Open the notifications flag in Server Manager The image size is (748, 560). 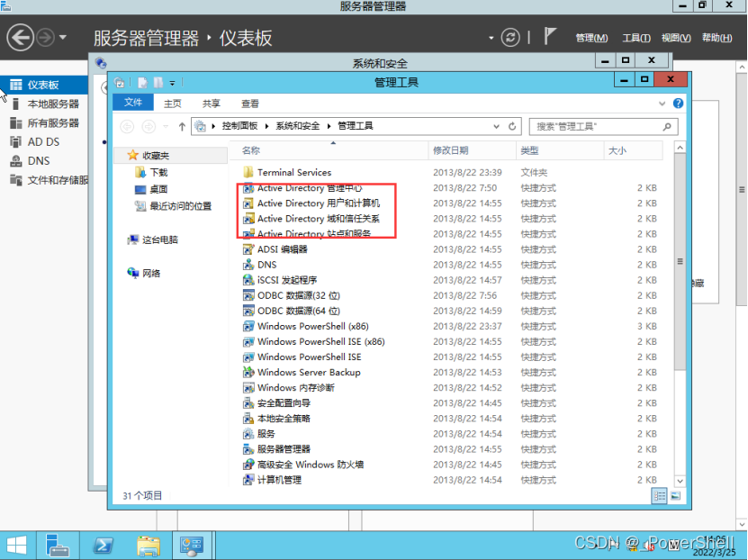[550, 36]
